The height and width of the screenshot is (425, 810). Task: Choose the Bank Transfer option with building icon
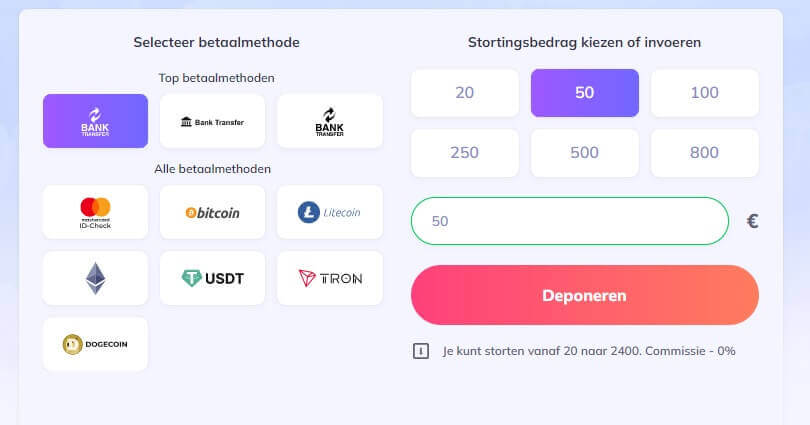212,121
